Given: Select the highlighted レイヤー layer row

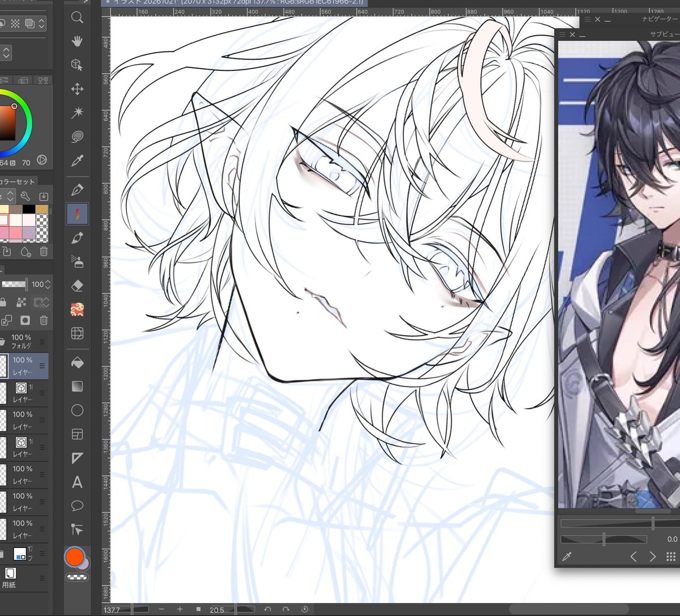Looking at the screenshot, I should [24, 366].
